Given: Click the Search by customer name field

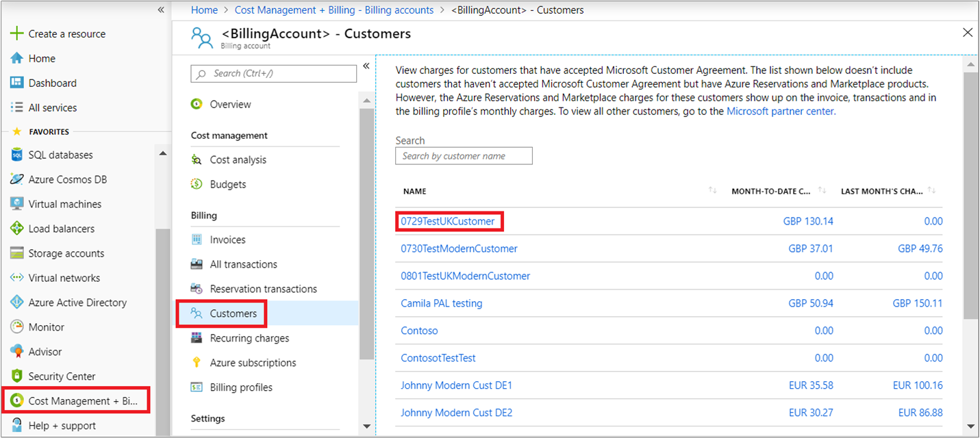Looking at the screenshot, I should coord(464,156).
